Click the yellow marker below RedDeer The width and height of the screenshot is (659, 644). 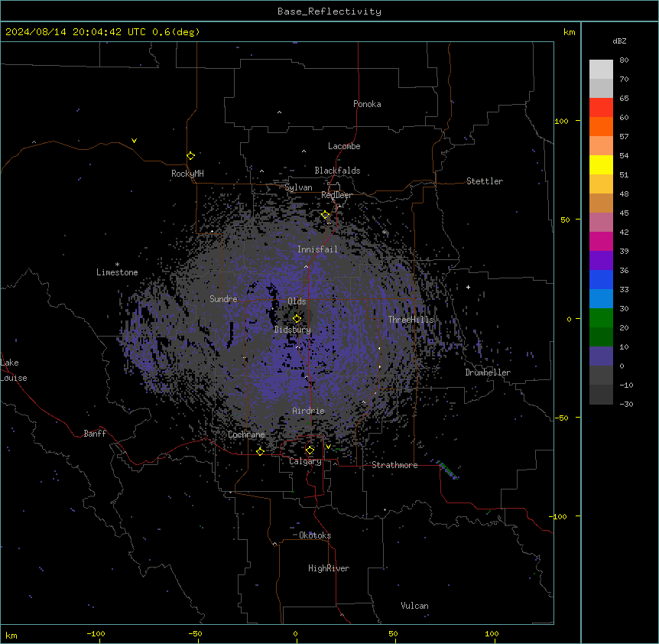(x=326, y=215)
